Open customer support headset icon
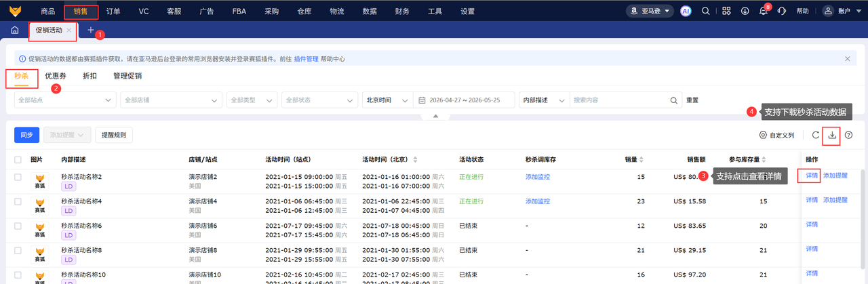The height and width of the screenshot is (284, 868). (782, 11)
